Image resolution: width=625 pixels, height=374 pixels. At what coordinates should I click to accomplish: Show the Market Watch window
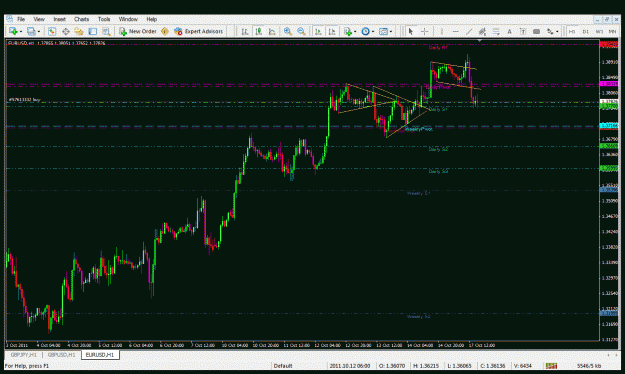(52, 31)
